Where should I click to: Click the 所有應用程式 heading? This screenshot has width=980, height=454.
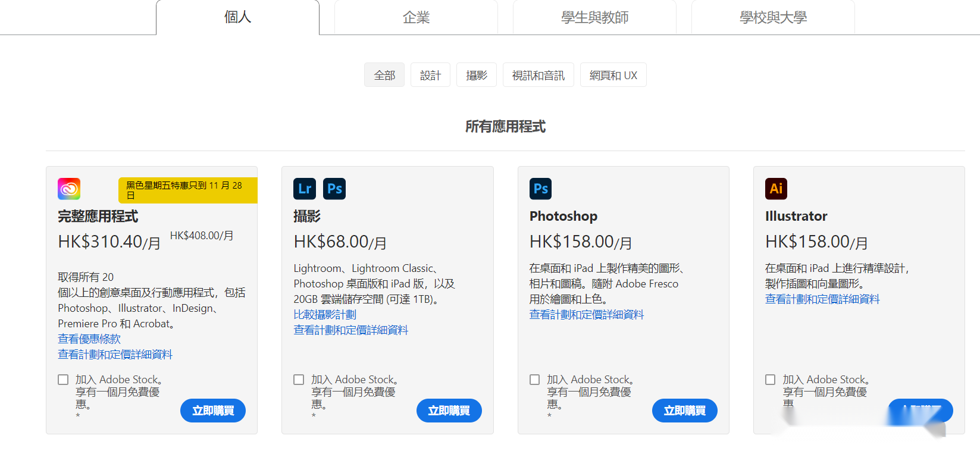(505, 126)
